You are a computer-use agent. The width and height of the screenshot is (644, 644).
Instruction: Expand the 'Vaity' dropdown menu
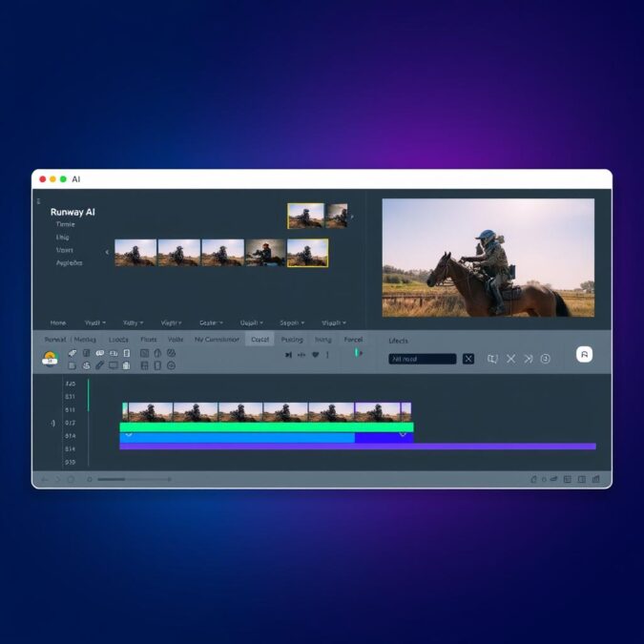(x=133, y=322)
